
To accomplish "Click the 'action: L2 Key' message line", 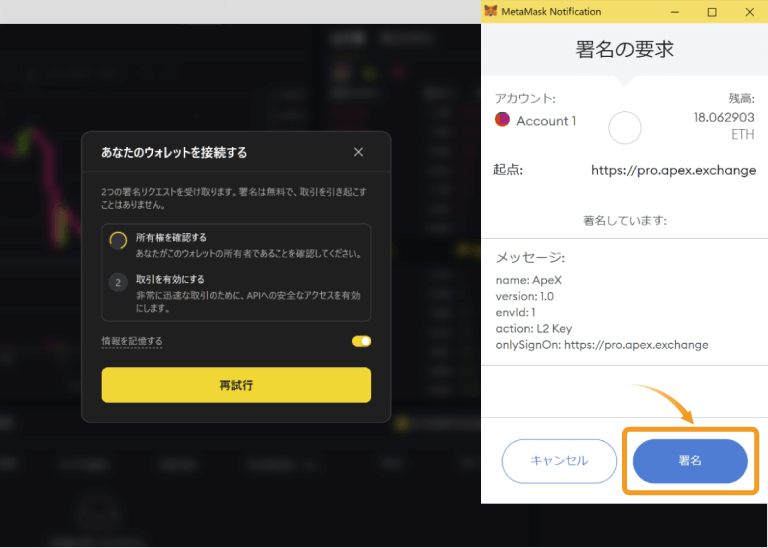I will click(534, 328).
